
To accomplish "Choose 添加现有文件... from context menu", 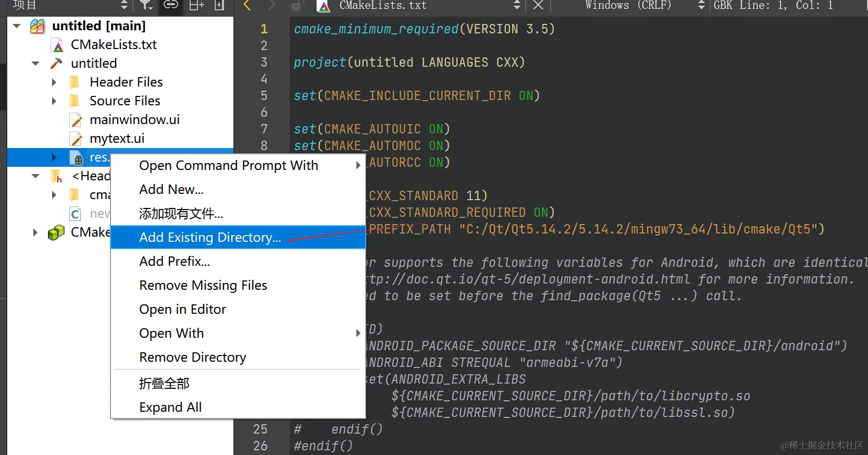I will 238,213.
